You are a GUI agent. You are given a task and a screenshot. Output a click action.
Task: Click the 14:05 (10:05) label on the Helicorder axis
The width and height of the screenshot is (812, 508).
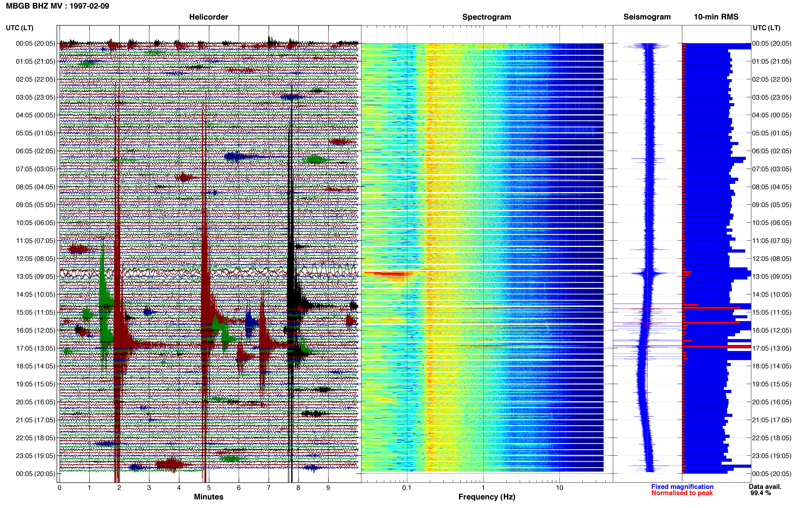[35, 294]
